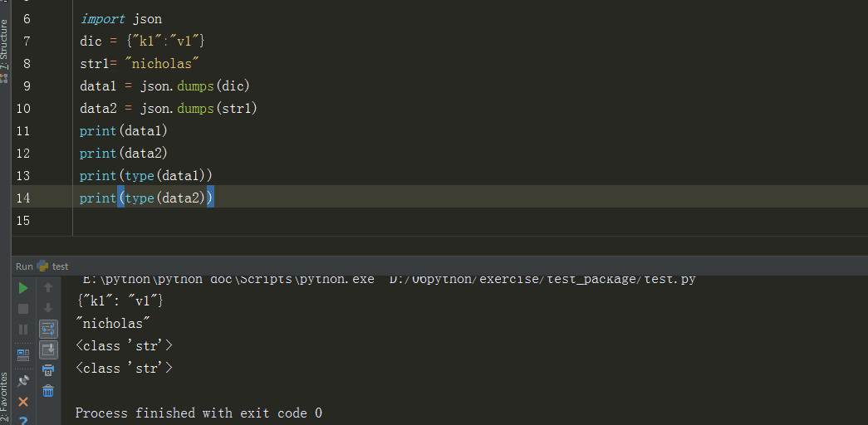Toggle Scroll to End in console
Image resolution: width=868 pixels, height=425 pixels.
point(48,349)
